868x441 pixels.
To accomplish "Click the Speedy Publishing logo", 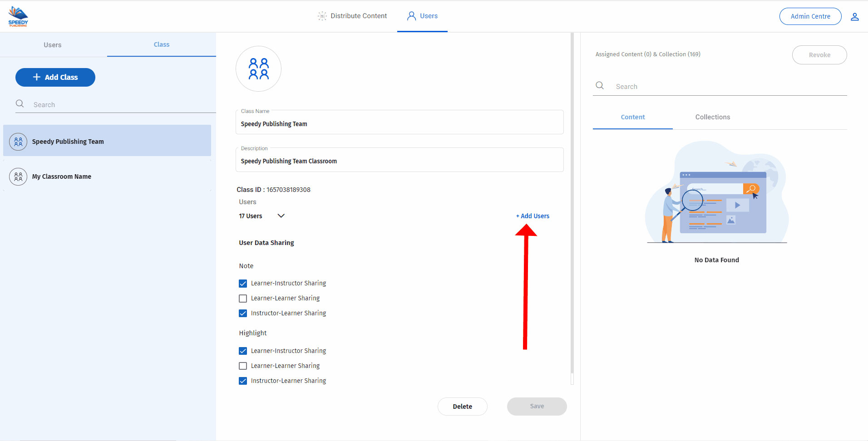I will (18, 16).
